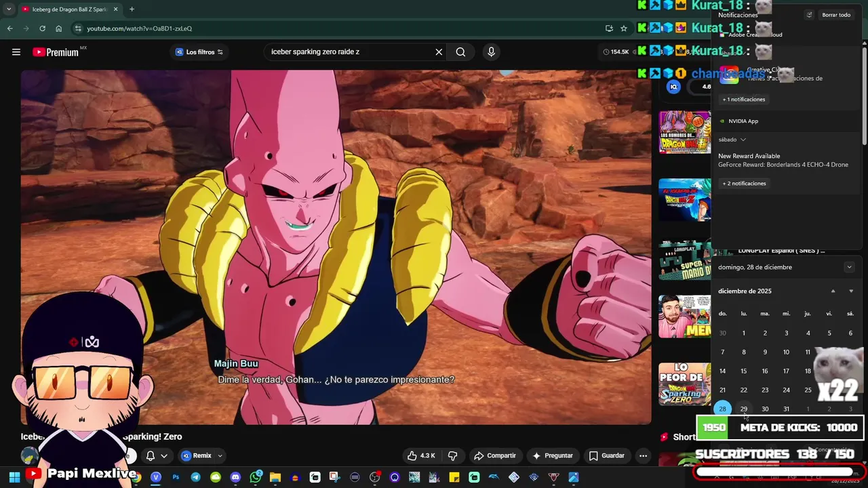Open Windows Start menu

14,477
